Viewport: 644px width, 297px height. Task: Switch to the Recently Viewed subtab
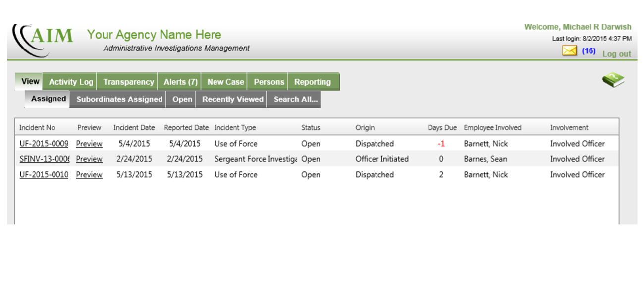click(232, 99)
